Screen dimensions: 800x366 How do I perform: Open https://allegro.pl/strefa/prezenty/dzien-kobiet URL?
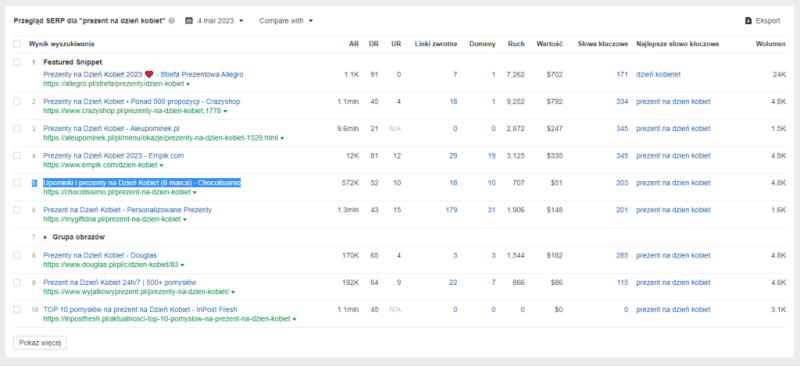[x=113, y=84]
